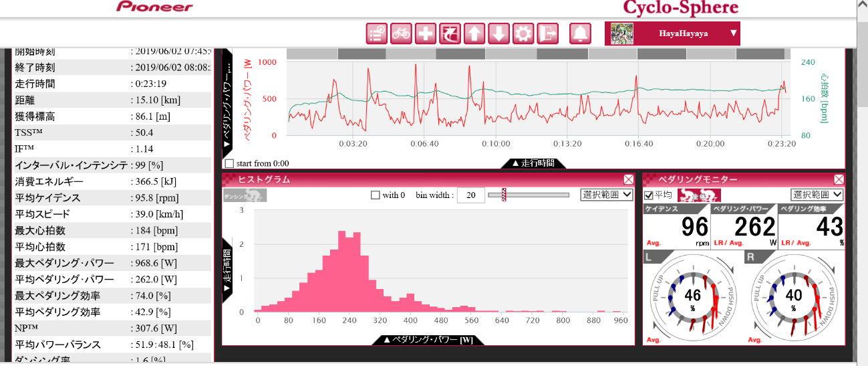
Task: Click the bin width input field
Action: pyautogui.click(x=470, y=195)
